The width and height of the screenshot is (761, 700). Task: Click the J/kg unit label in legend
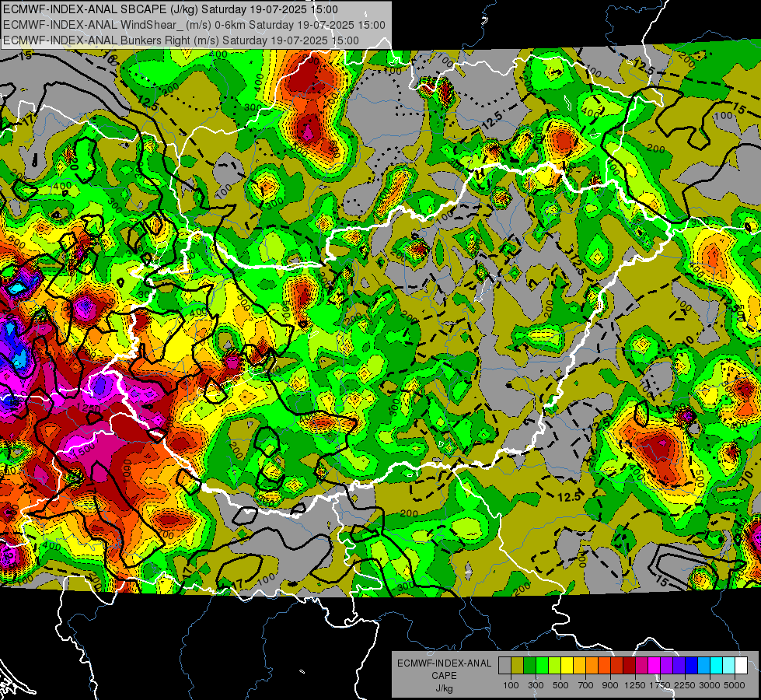pos(445,688)
